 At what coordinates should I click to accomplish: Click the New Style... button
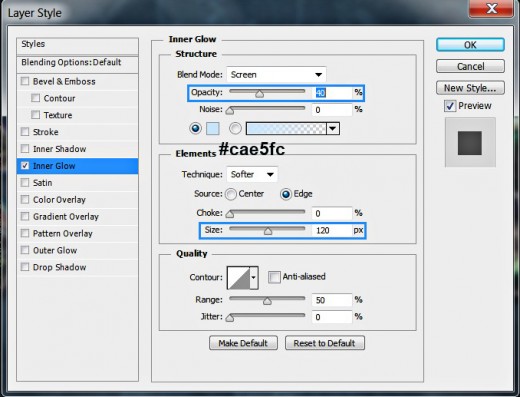point(470,88)
